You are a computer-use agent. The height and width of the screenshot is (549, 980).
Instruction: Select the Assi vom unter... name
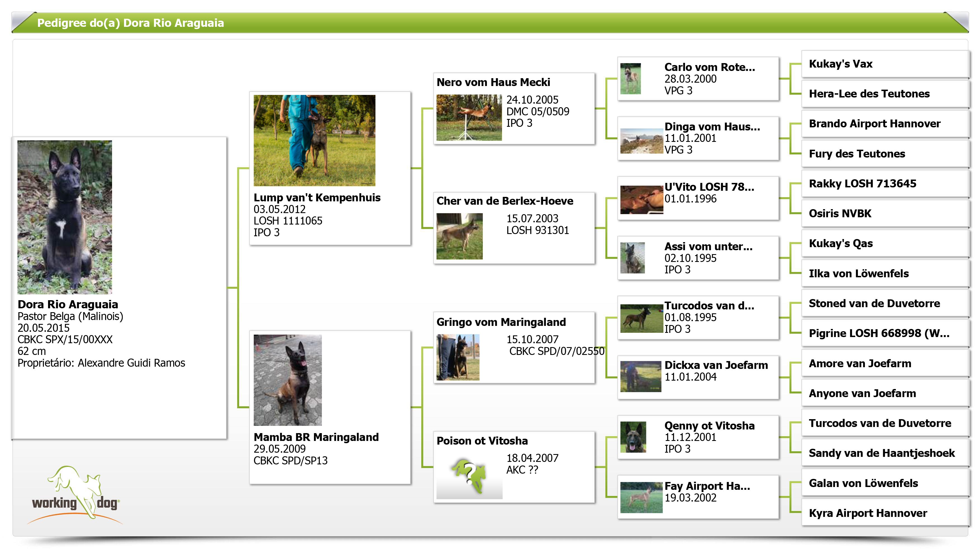point(708,246)
